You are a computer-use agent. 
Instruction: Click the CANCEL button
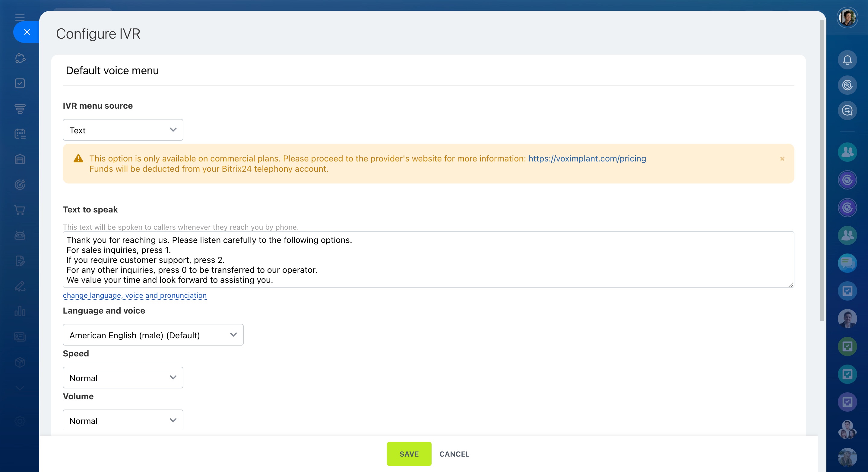pos(454,454)
